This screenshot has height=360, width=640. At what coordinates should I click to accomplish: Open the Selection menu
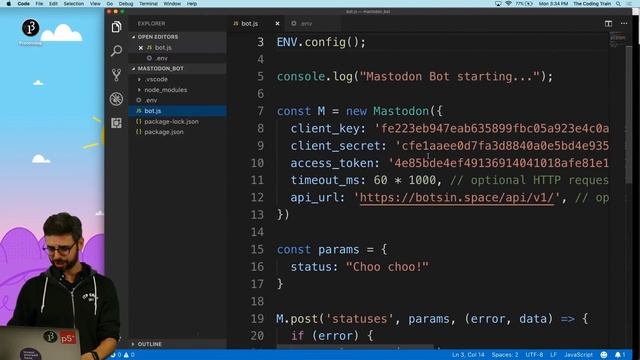[x=73, y=4]
